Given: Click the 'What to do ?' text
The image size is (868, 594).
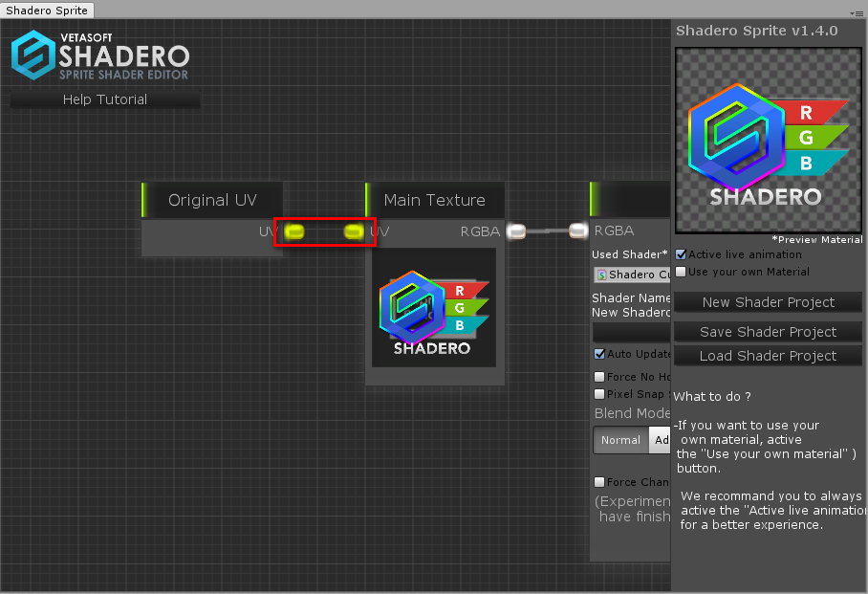Looking at the screenshot, I should 712,397.
